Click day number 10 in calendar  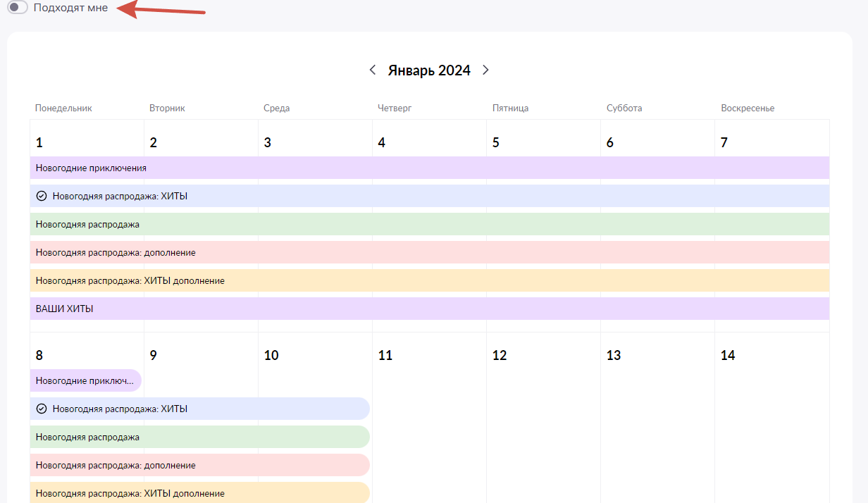click(x=271, y=356)
